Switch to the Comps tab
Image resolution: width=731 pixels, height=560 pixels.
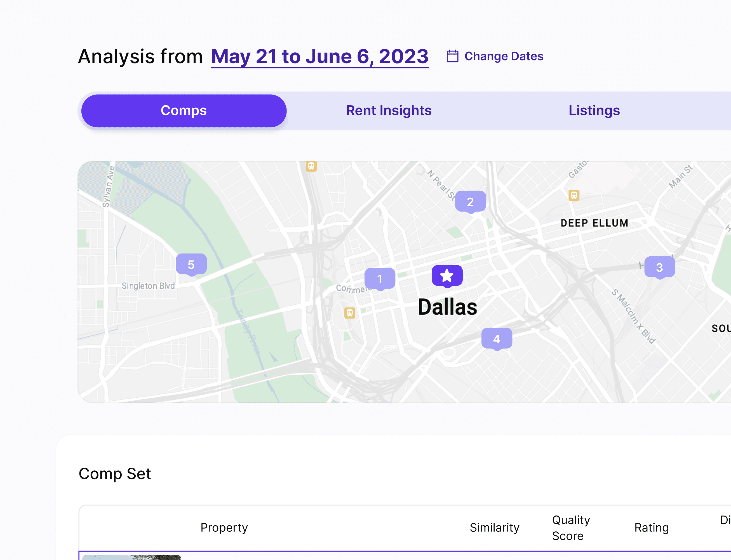(x=184, y=111)
